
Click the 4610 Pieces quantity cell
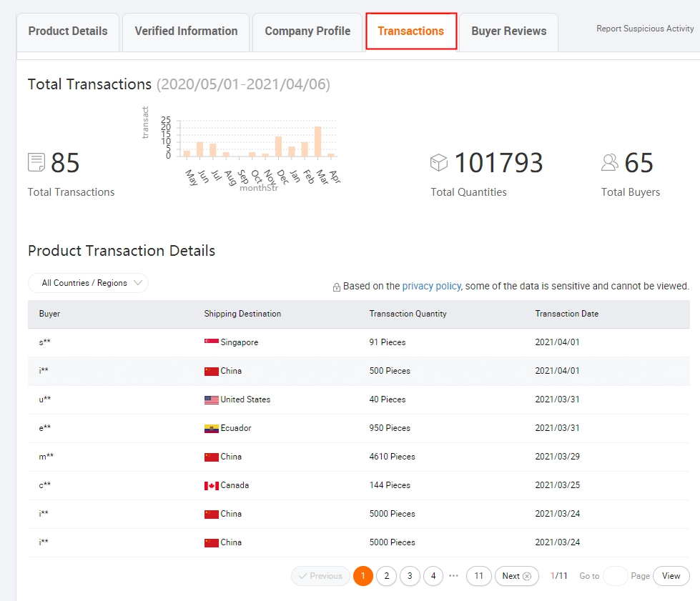[392, 457]
